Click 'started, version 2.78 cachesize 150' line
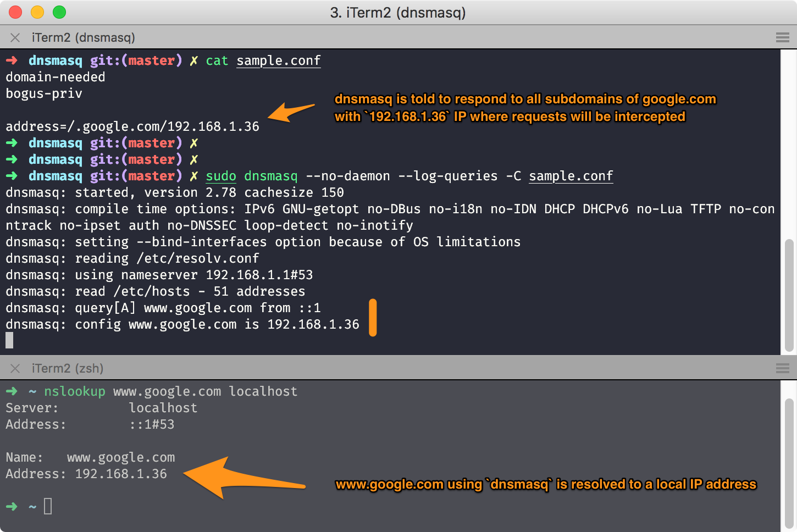 pos(175,192)
